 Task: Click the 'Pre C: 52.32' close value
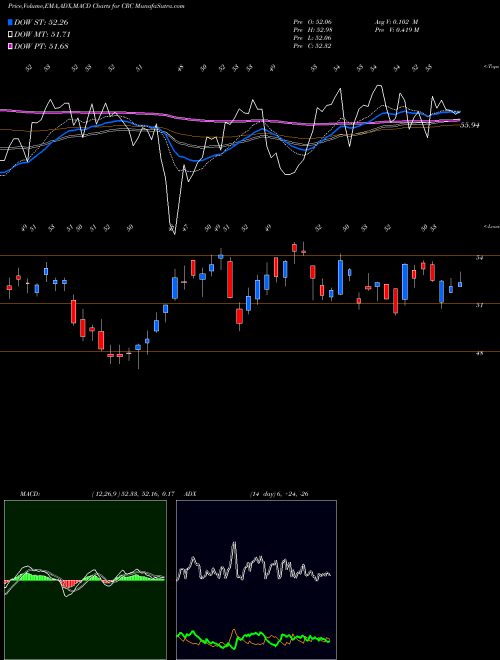tap(312, 46)
